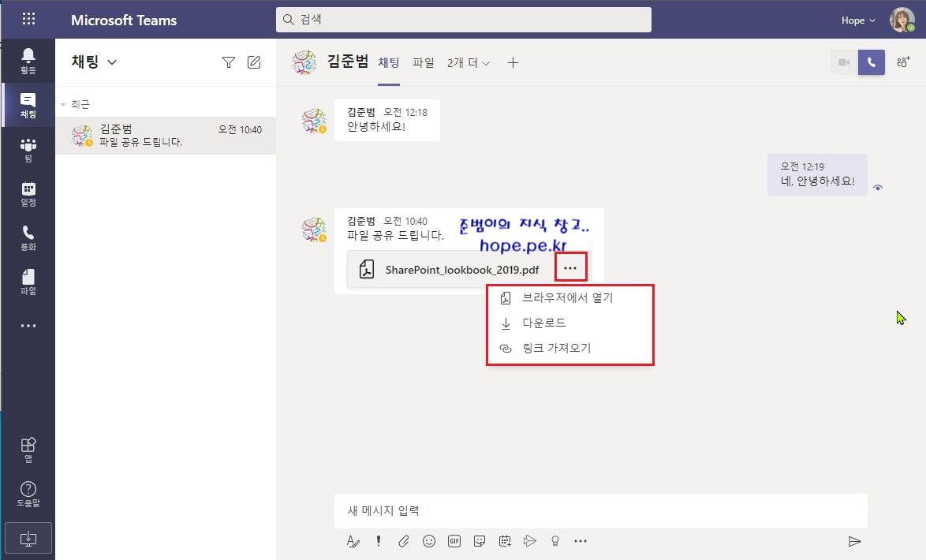Open the 활동 activity bell
This screenshot has height=560, width=926.
point(28,62)
